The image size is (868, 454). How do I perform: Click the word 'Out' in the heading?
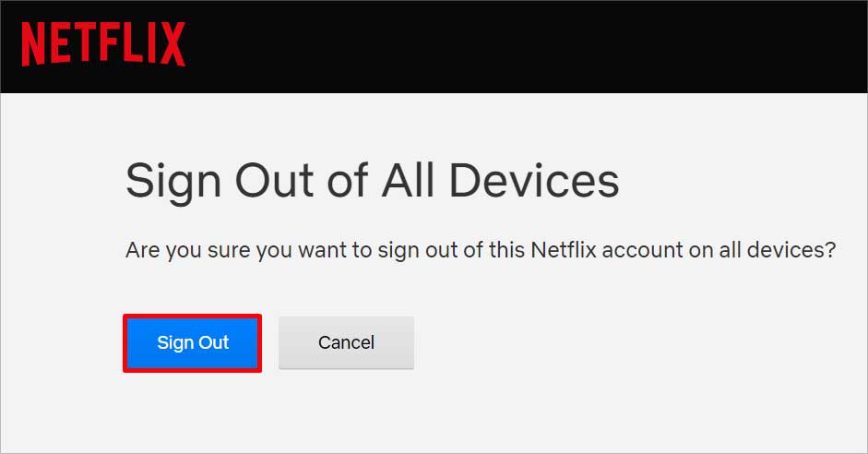275,180
